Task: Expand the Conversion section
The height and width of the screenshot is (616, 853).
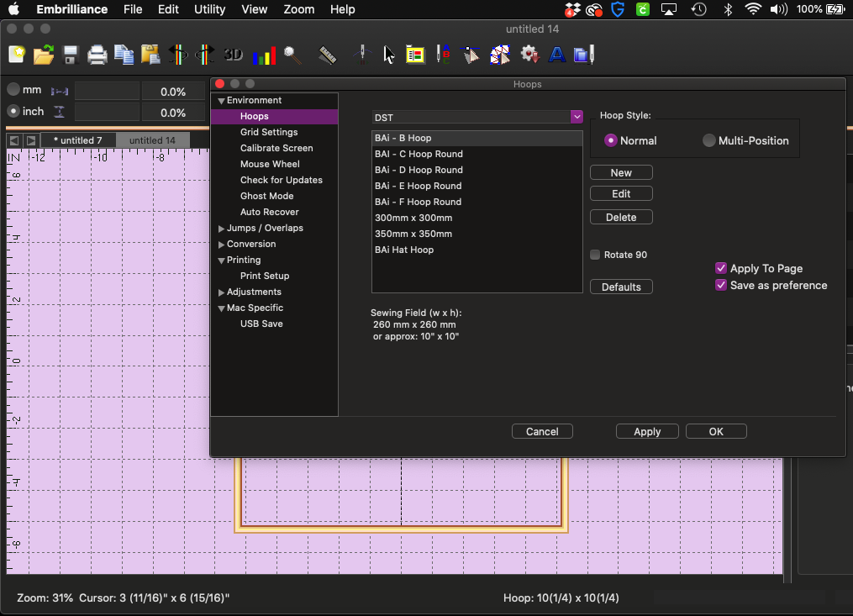Action: tap(221, 245)
